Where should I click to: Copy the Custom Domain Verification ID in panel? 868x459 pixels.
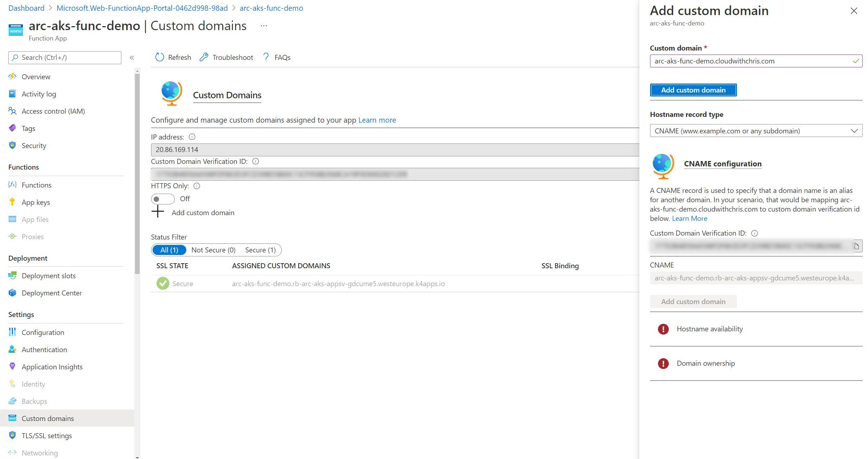coord(857,246)
